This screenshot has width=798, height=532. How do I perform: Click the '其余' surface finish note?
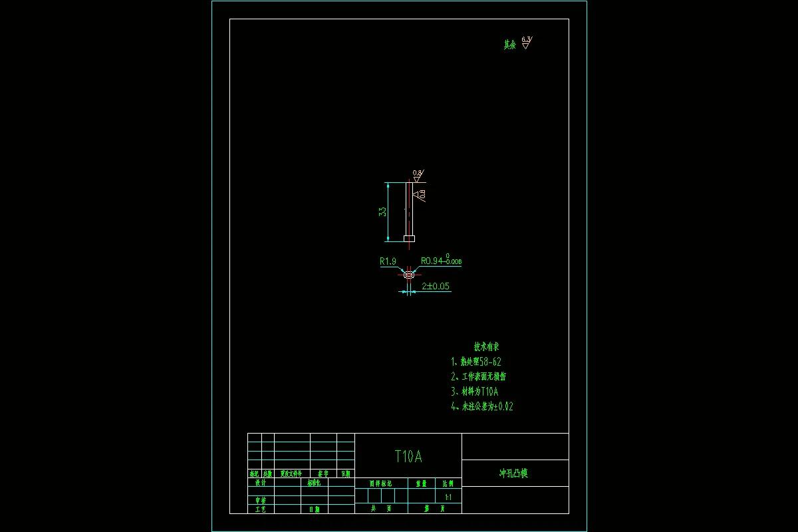click(x=510, y=45)
